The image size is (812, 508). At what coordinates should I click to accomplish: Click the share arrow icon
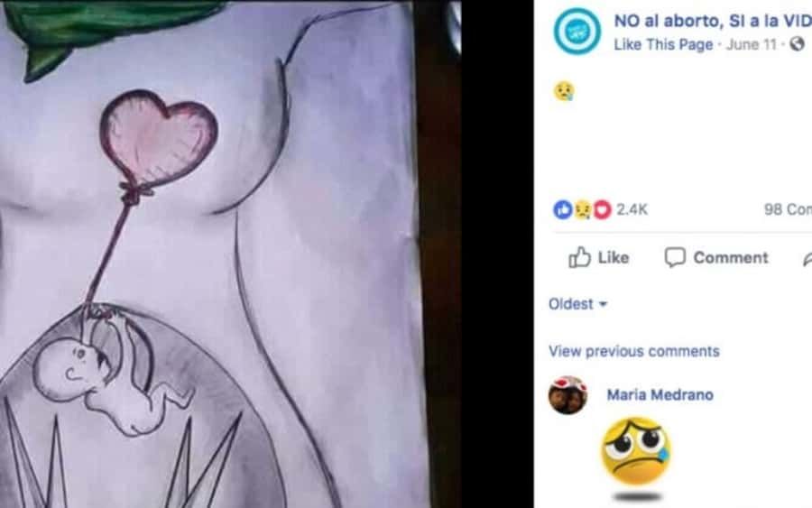pos(807,258)
